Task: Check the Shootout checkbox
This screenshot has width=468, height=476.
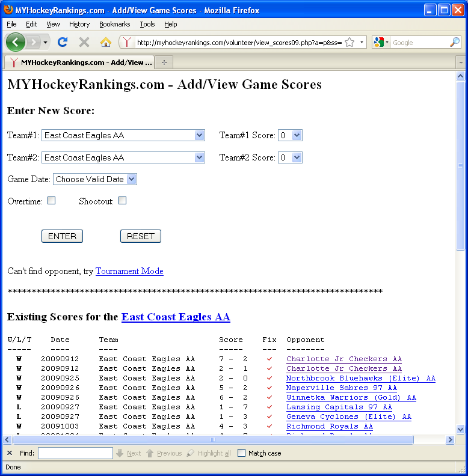Action: point(122,200)
